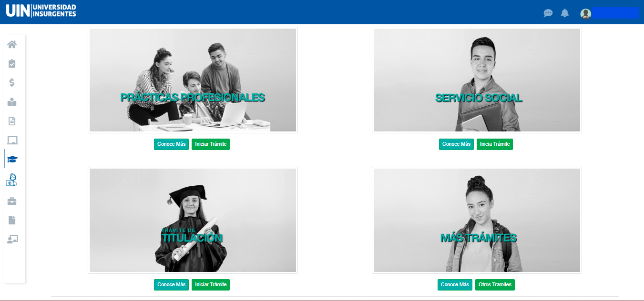Open the notifications bell icon

click(565, 13)
